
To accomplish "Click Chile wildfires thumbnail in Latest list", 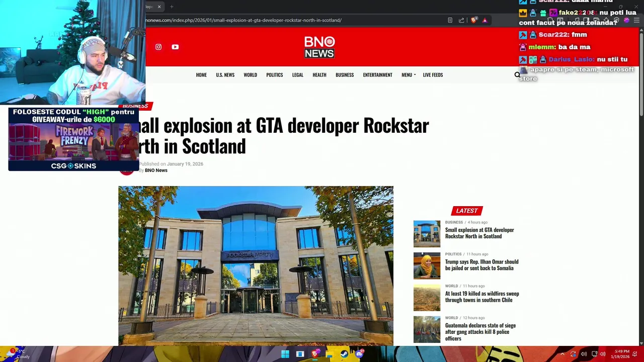I will tap(427, 298).
